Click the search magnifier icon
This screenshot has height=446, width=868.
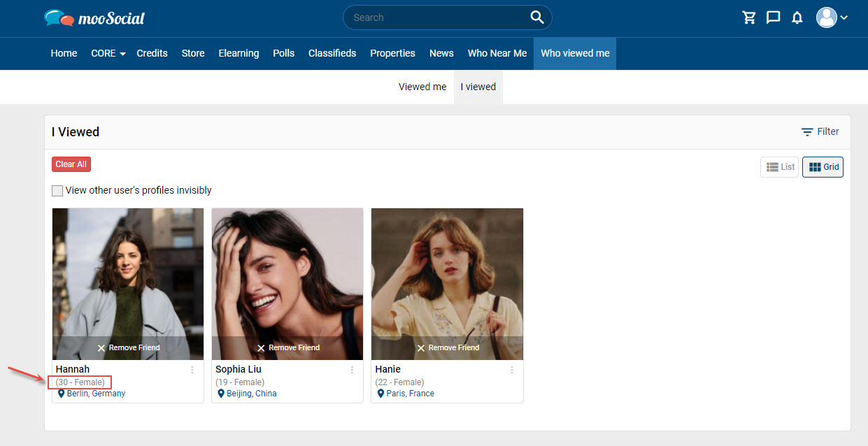537,17
